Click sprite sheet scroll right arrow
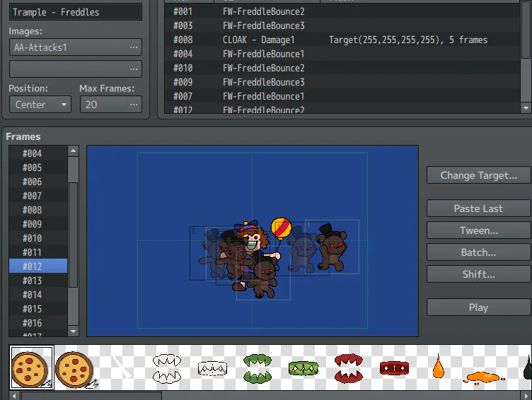The width and height of the screenshot is (532, 400). tap(526, 396)
